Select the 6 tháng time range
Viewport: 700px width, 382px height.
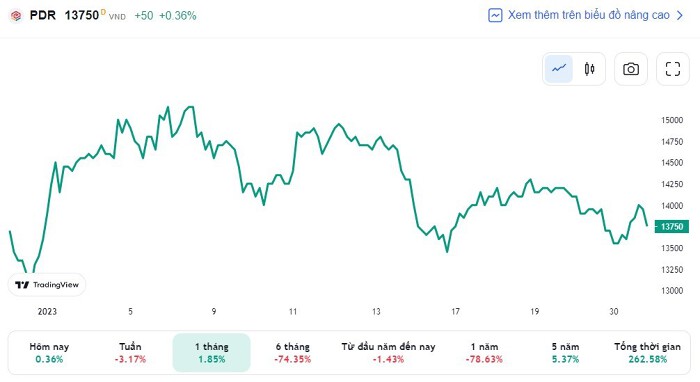(292, 353)
